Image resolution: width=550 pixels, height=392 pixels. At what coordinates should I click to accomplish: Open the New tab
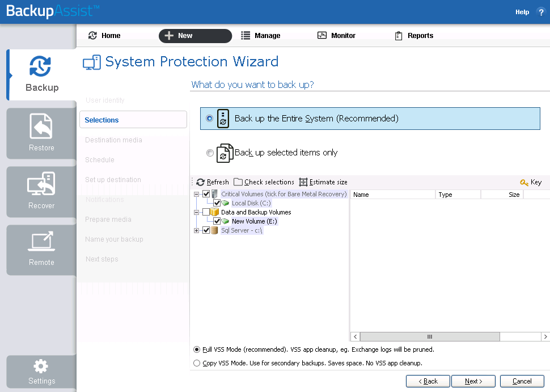click(x=196, y=36)
